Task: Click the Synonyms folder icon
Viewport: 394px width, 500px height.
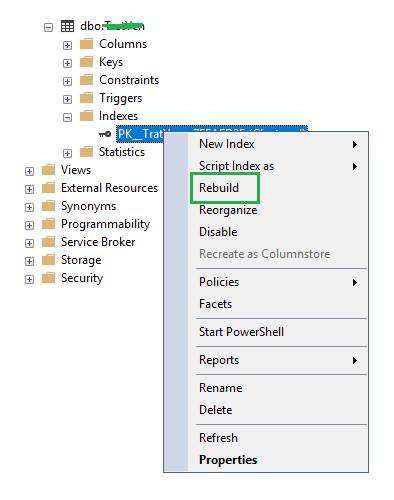Action: pyautogui.click(x=48, y=206)
